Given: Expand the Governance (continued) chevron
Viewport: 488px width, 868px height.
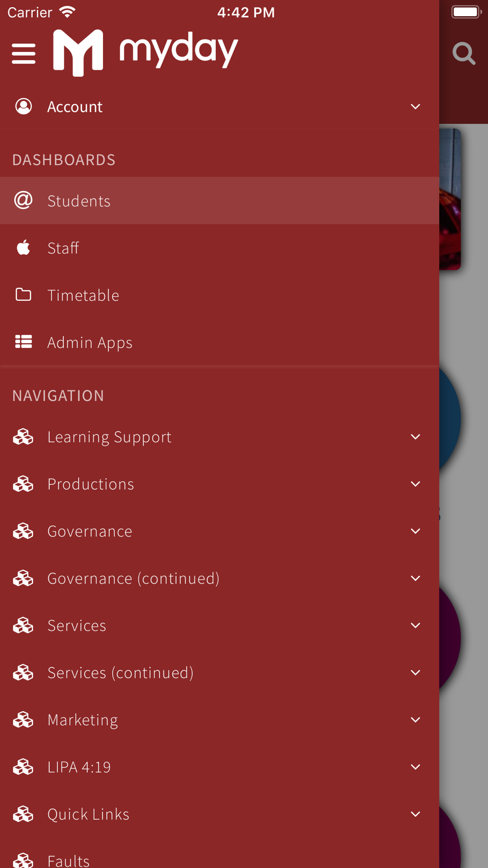Looking at the screenshot, I should point(415,578).
